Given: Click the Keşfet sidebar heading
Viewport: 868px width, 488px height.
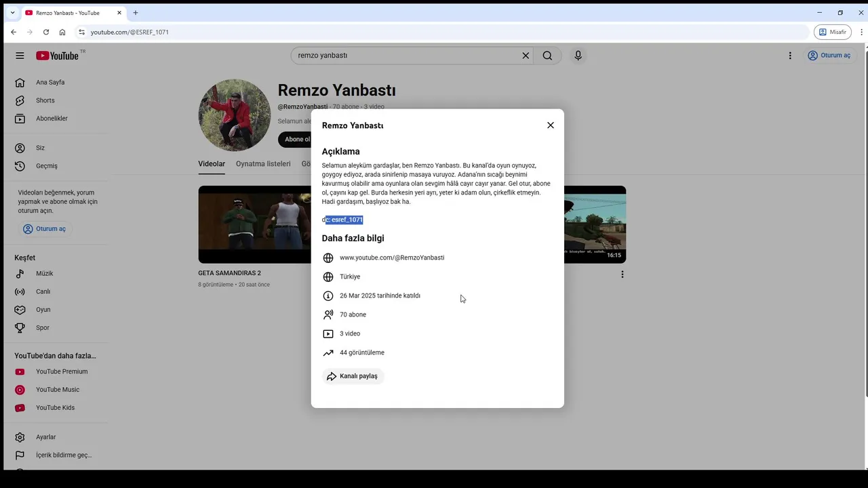Looking at the screenshot, I should tap(24, 258).
